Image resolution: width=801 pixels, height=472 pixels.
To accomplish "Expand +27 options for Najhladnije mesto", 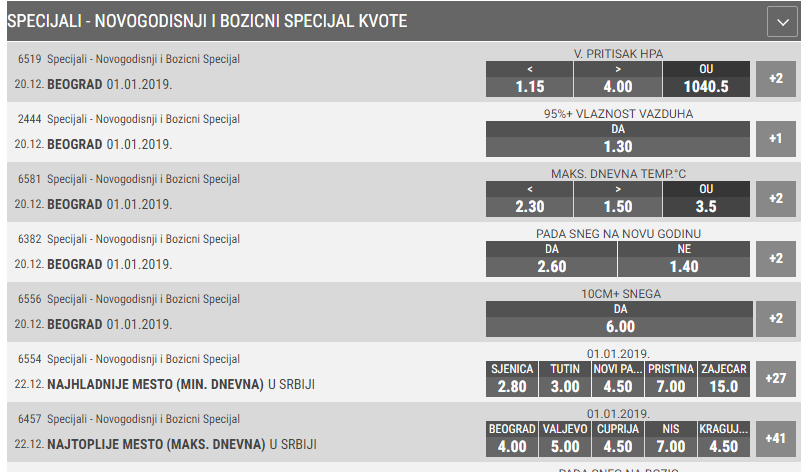I will point(775,379).
